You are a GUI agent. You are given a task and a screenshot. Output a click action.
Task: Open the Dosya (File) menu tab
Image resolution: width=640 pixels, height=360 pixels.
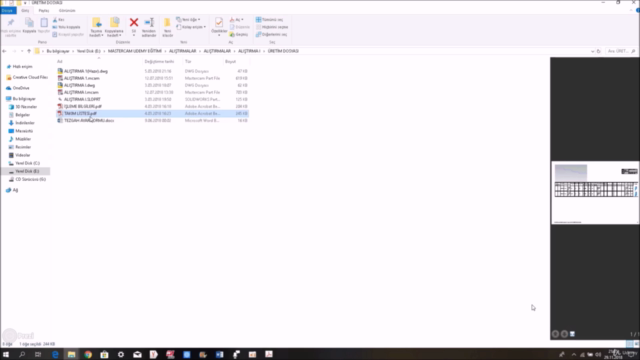pyautogui.click(x=8, y=11)
